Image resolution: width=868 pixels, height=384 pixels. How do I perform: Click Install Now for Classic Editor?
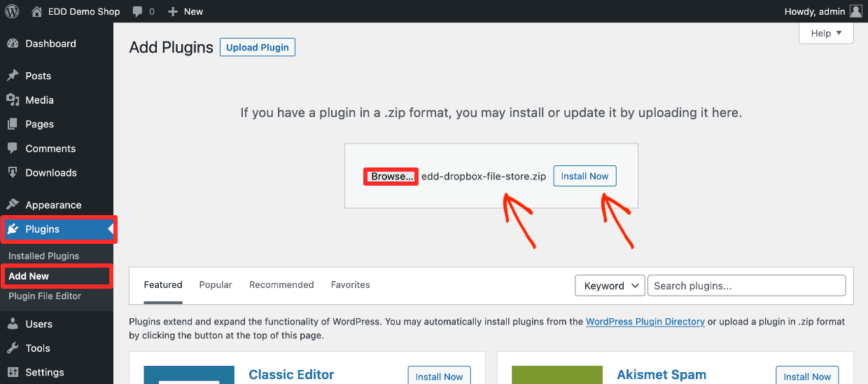click(x=439, y=375)
